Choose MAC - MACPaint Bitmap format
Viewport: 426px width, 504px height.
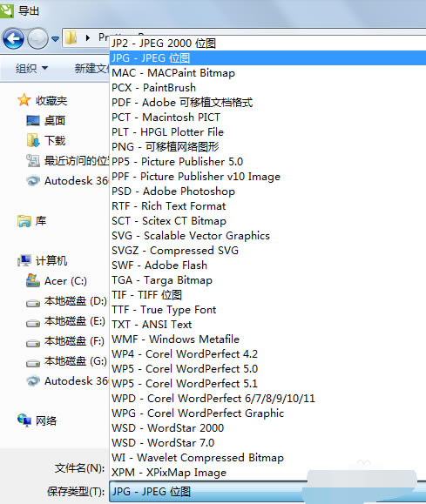click(x=267, y=72)
